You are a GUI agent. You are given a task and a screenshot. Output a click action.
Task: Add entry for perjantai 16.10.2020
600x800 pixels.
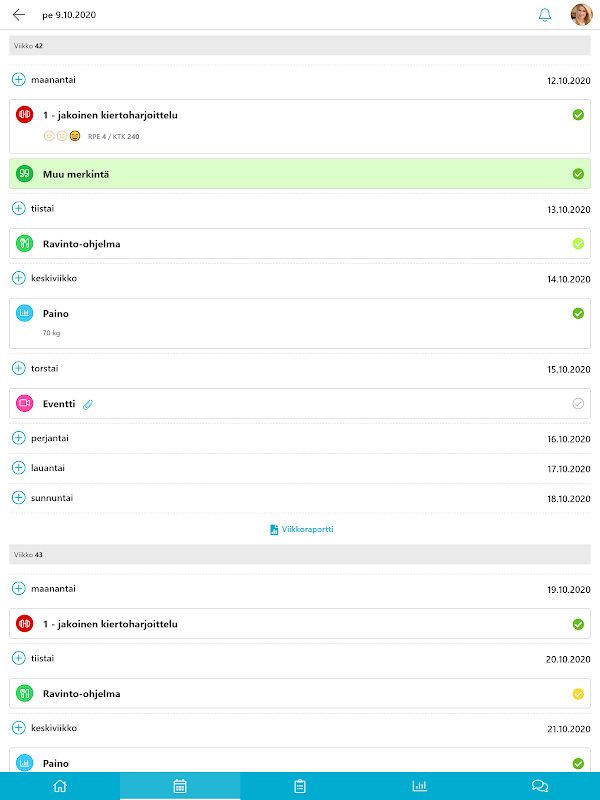pos(18,438)
